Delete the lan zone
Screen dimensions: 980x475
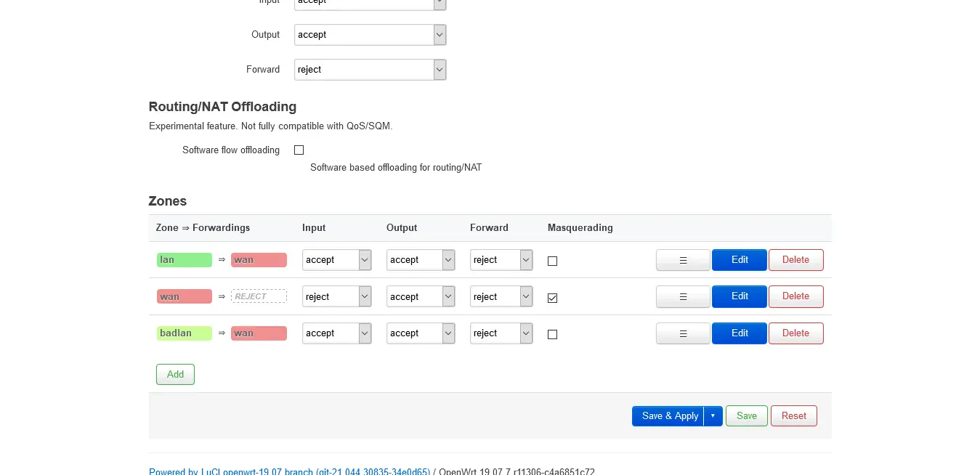796,260
